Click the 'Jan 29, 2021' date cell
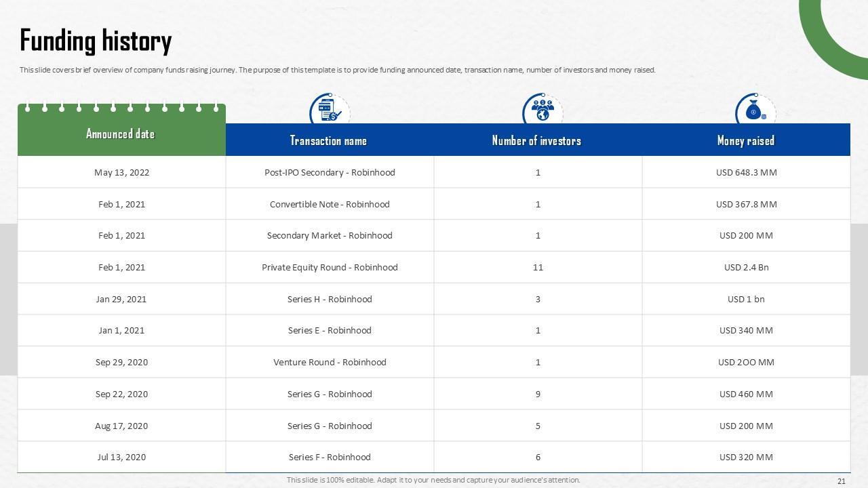The height and width of the screenshot is (488, 868). point(121,299)
